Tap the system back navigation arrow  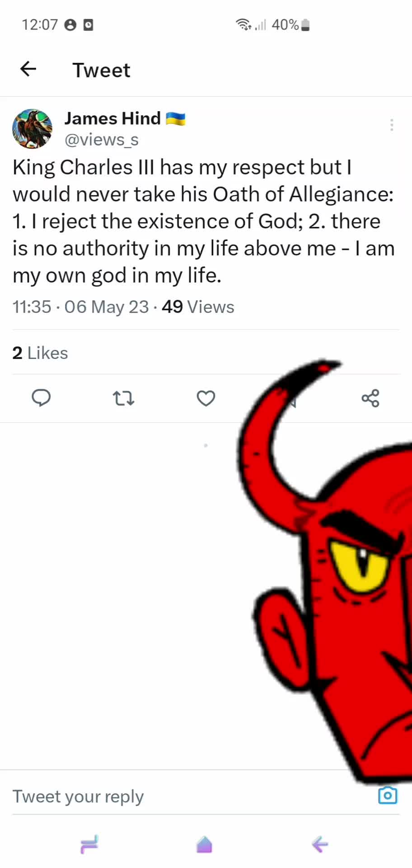320,844
